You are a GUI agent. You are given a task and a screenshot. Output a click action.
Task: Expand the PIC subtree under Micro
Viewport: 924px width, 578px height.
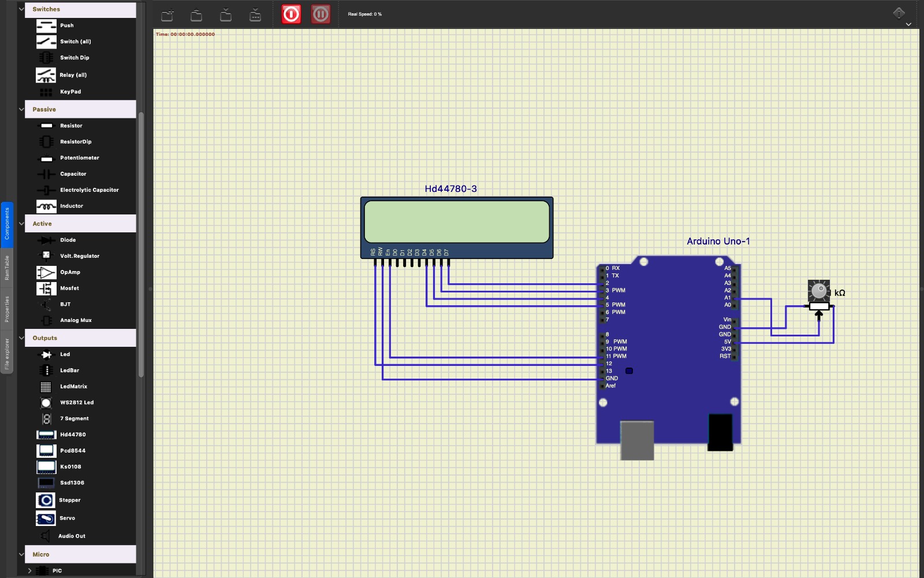[x=29, y=570]
